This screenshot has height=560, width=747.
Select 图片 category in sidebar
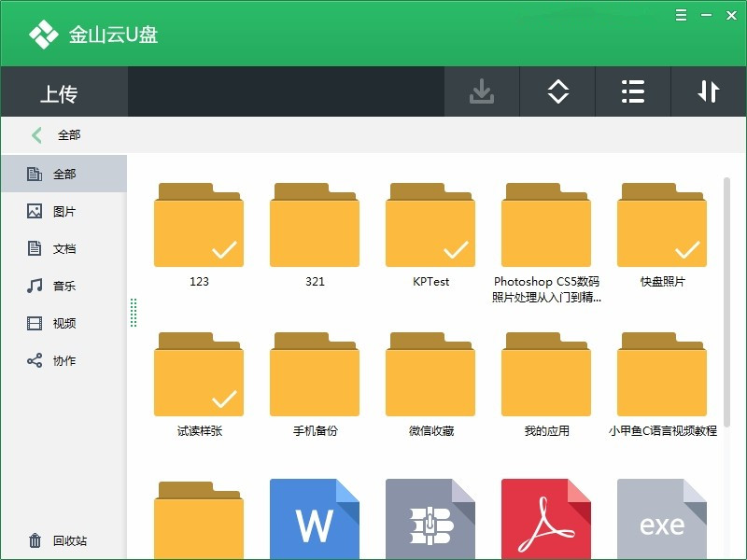click(63, 211)
